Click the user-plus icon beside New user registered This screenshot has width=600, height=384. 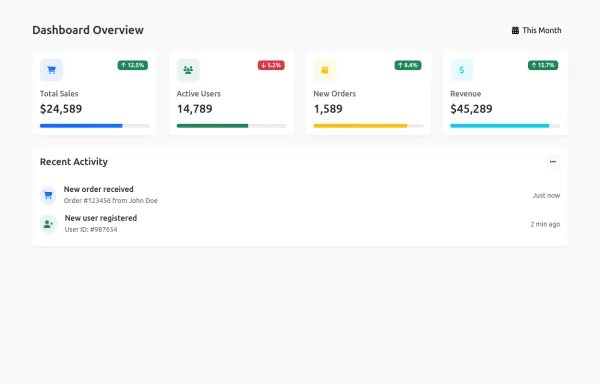point(48,224)
